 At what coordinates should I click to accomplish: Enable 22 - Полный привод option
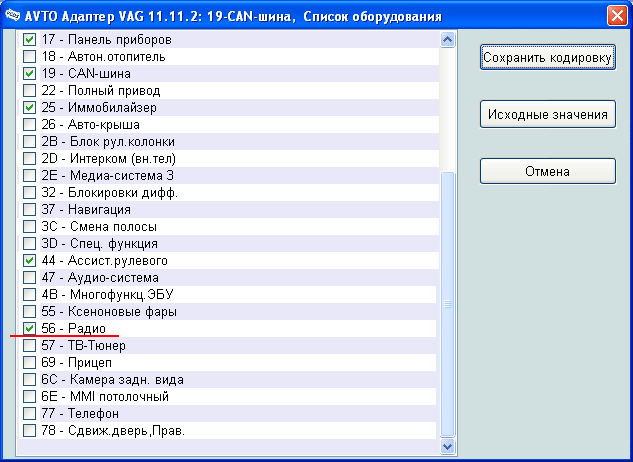[x=30, y=90]
